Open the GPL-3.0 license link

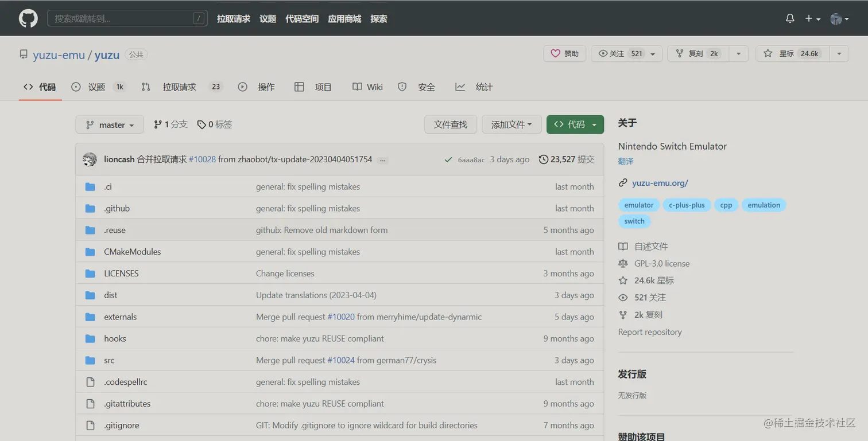pos(662,263)
